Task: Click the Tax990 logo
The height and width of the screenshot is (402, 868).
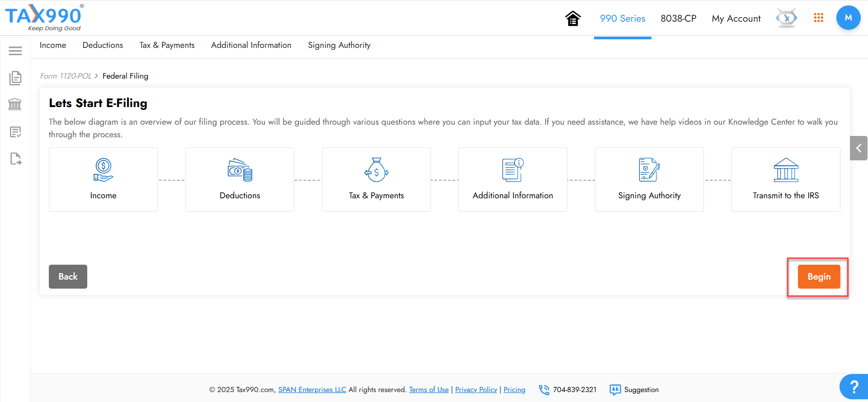Action: pos(44,18)
